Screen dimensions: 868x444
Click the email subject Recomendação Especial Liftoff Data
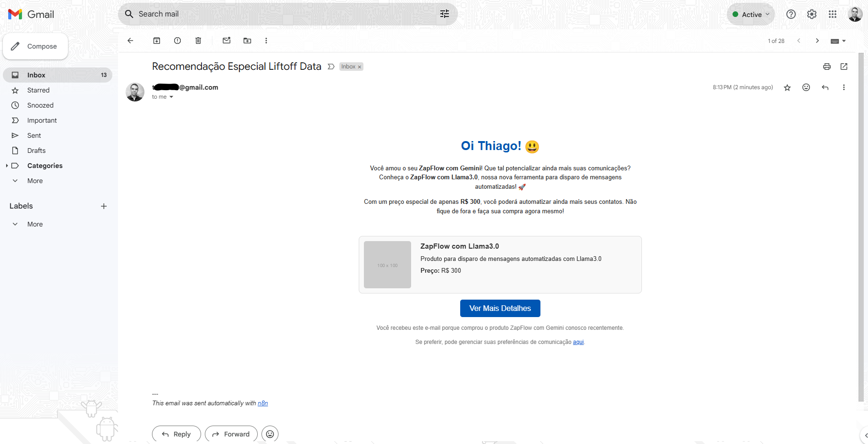(236, 67)
